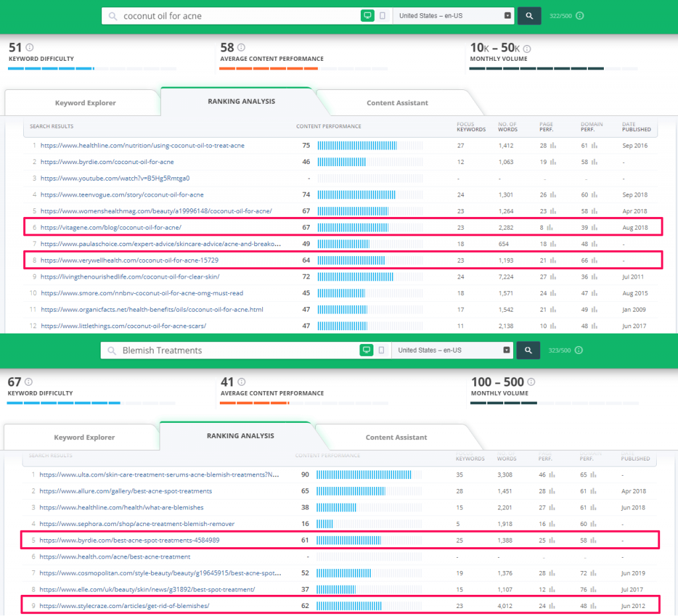This screenshot has height=616, width=678.
Task: Click page perf chart icon in healthline acne row
Action: click(553, 146)
